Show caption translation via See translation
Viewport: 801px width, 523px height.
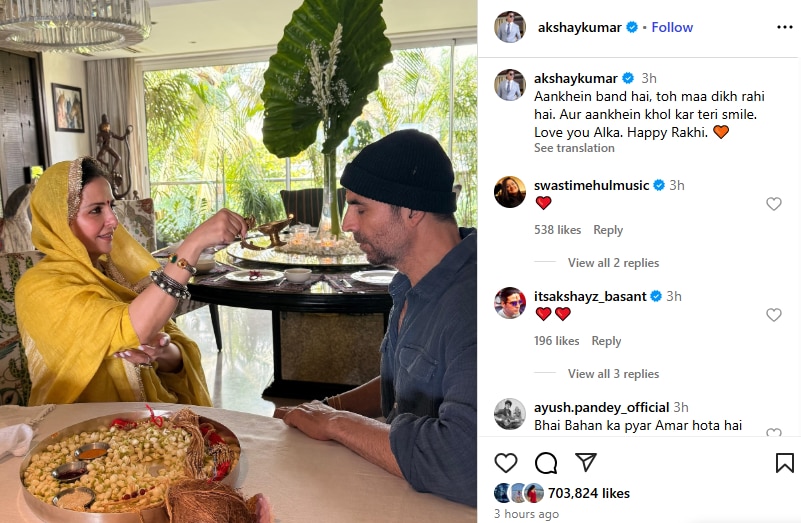tap(574, 148)
